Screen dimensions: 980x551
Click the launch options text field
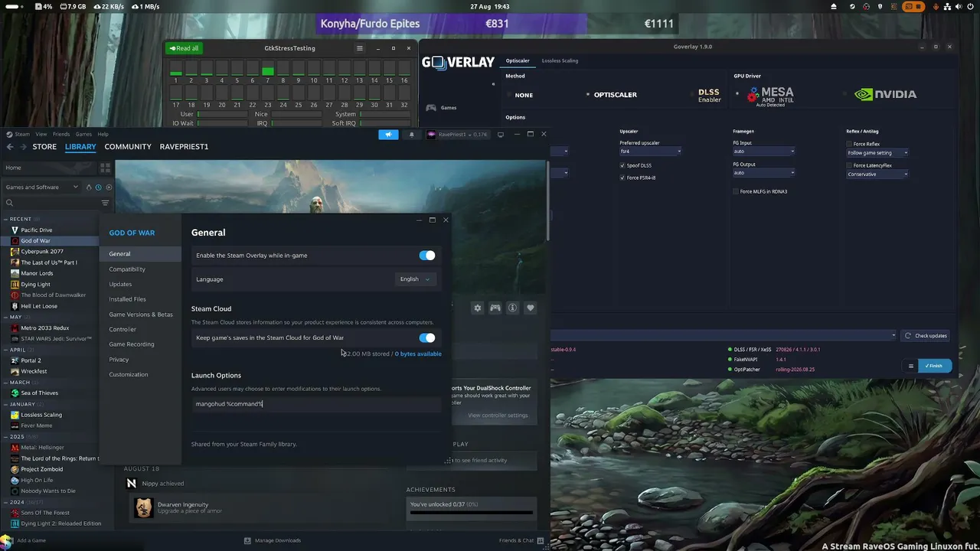[x=317, y=404]
